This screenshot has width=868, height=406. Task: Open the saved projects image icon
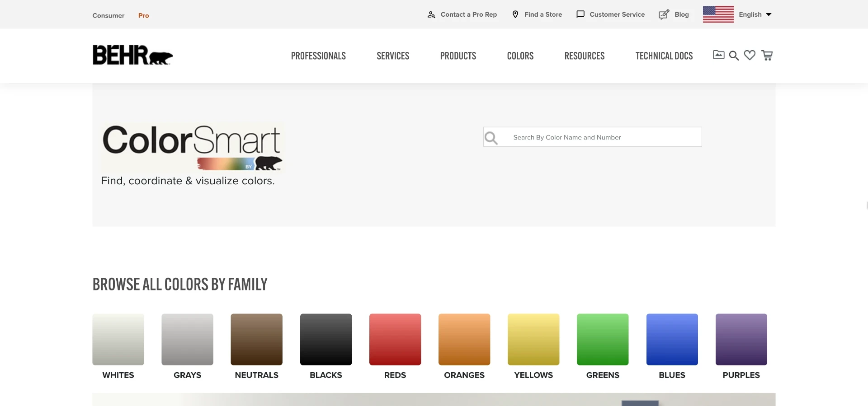click(718, 55)
